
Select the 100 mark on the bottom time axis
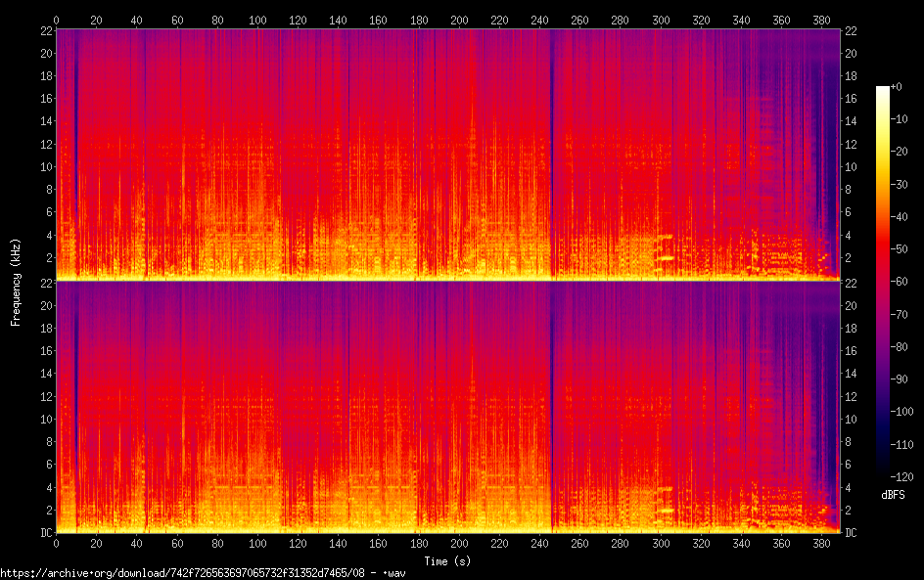point(257,543)
